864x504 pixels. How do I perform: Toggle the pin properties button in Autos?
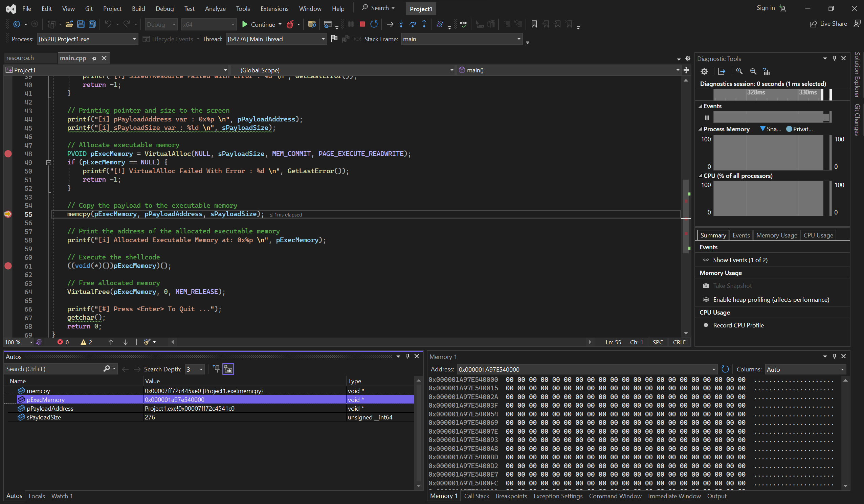pyautogui.click(x=216, y=369)
